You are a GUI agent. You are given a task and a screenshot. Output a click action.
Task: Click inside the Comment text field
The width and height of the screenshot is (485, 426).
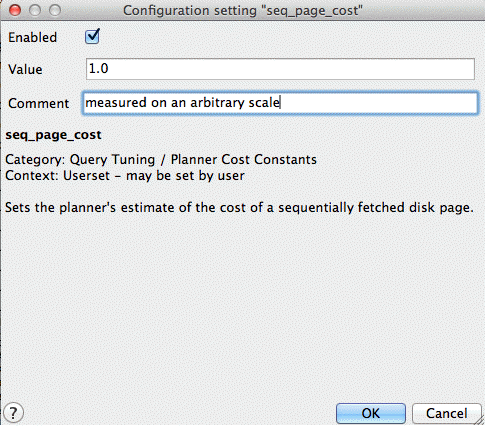[280, 103]
